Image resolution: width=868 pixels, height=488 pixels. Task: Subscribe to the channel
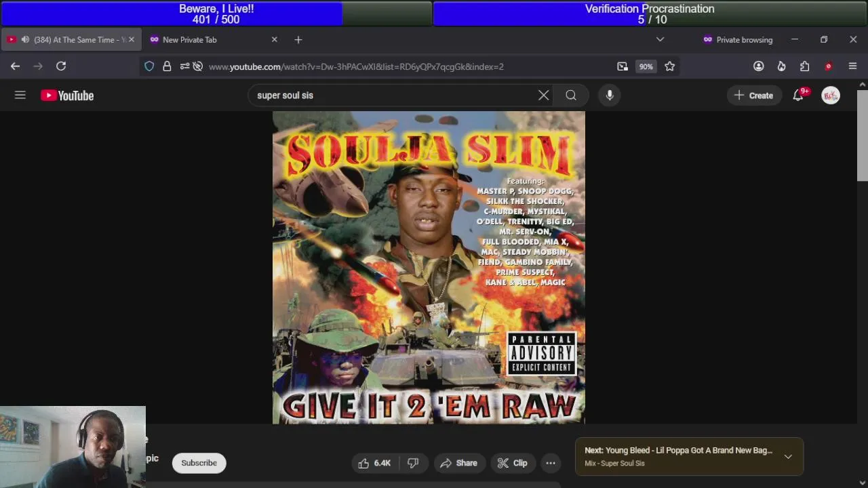coord(199,463)
